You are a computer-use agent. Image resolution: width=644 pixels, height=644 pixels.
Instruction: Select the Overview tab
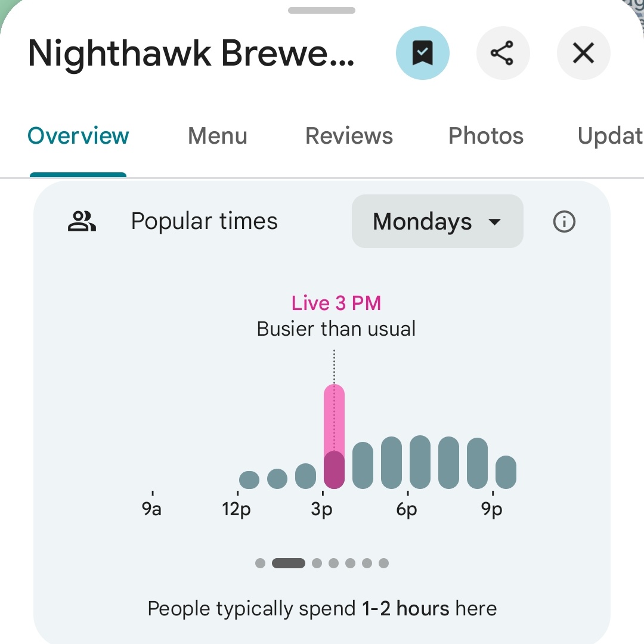click(x=78, y=136)
